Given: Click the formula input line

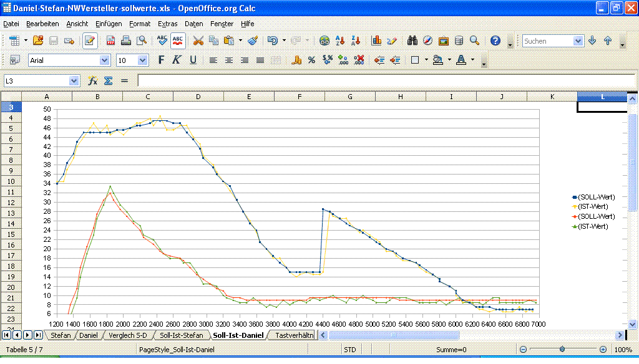Looking at the screenshot, I should coord(387,80).
